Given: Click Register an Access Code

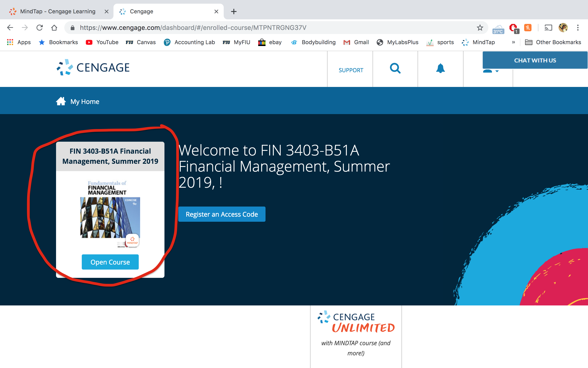Looking at the screenshot, I should tap(222, 214).
